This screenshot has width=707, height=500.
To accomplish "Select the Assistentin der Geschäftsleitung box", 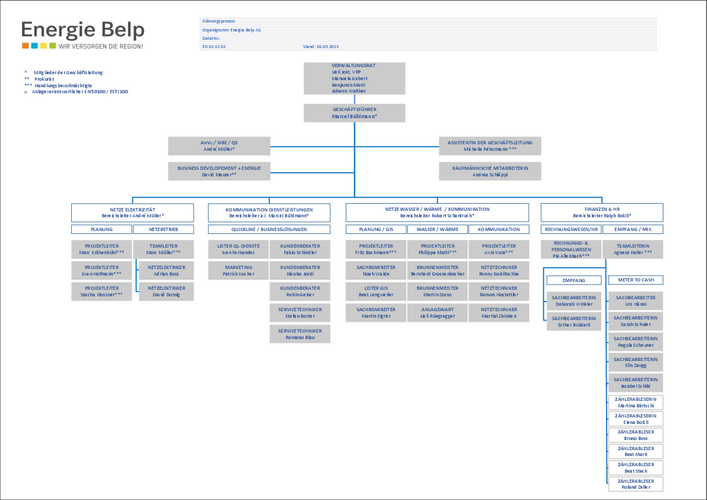I will pos(490,146).
